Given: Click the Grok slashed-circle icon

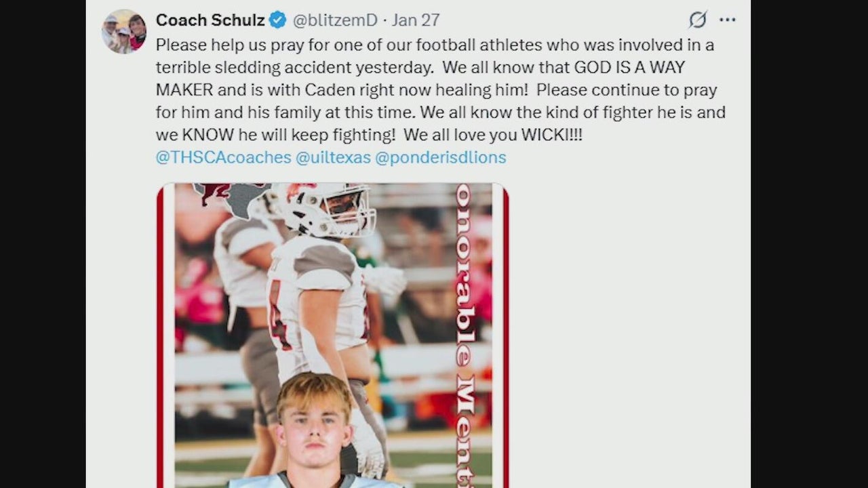Looking at the screenshot, I should (x=697, y=20).
